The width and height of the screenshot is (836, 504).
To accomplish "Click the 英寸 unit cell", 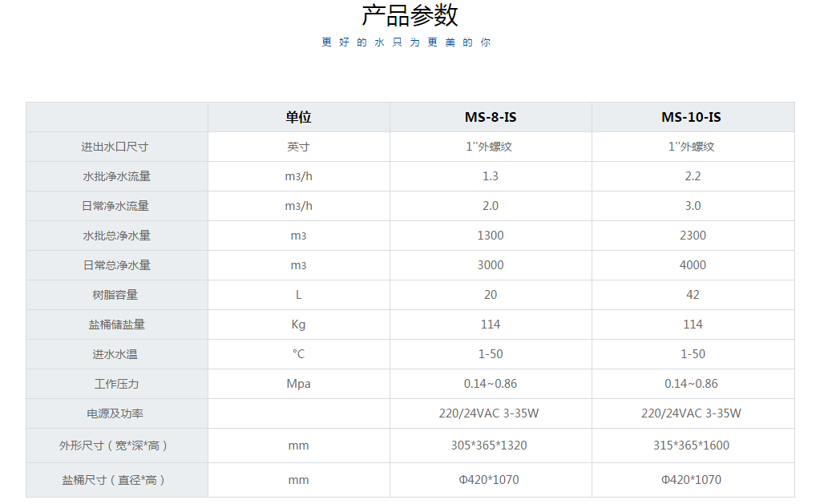I will tap(298, 147).
